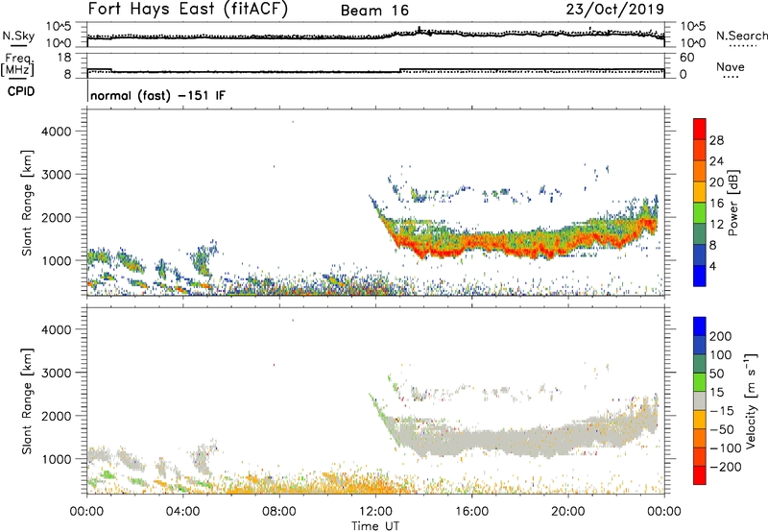Image resolution: width=768 pixels, height=532 pixels.
Task: Click the "Velocity [m s-1]" color bar label
Action: tap(751, 400)
